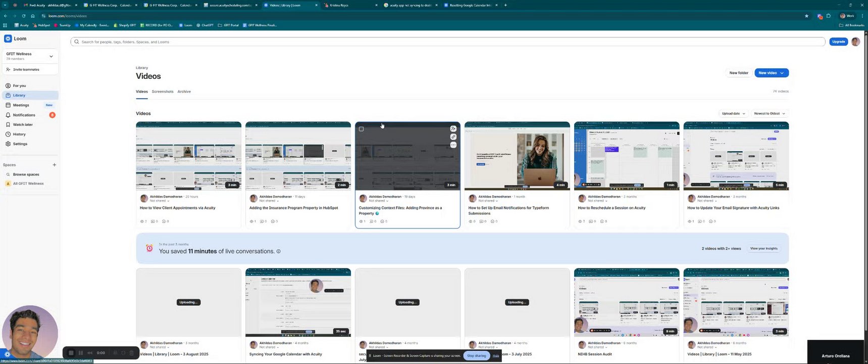The height and width of the screenshot is (364, 868).
Task: Click View your insights
Action: [764, 248]
